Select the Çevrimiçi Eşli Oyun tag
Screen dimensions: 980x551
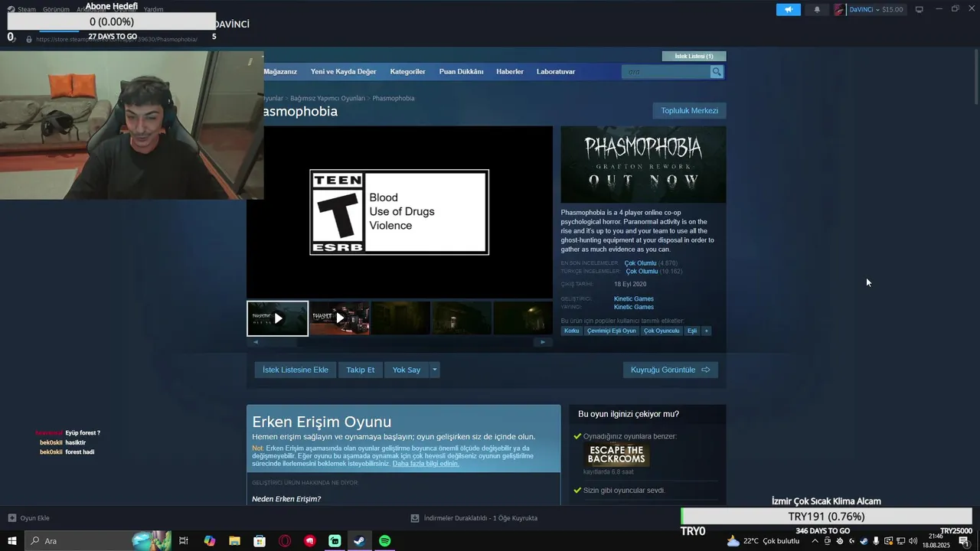611,331
